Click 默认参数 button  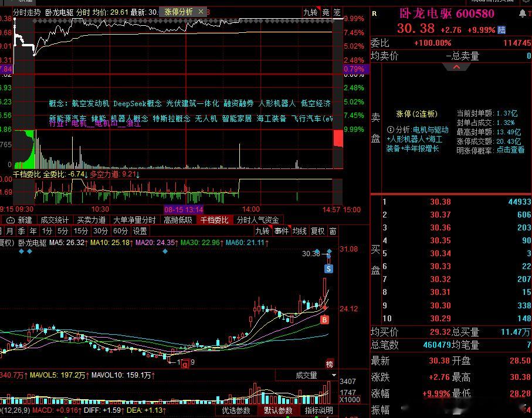tap(278, 410)
